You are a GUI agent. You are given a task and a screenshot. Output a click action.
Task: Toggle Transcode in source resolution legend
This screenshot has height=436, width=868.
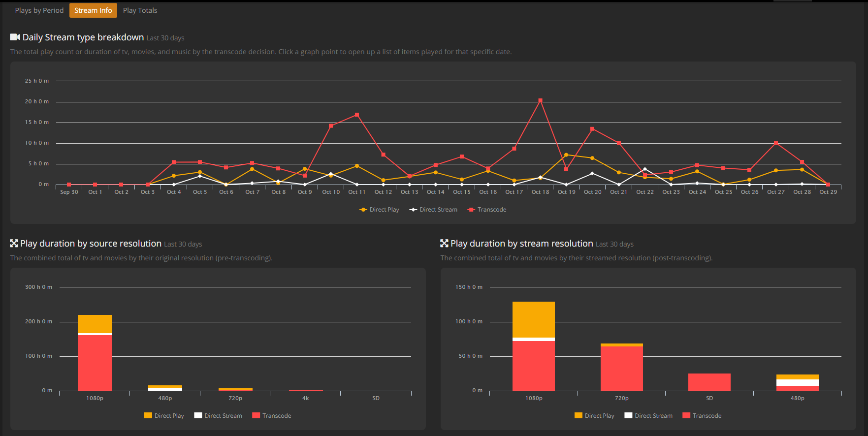(x=272, y=416)
